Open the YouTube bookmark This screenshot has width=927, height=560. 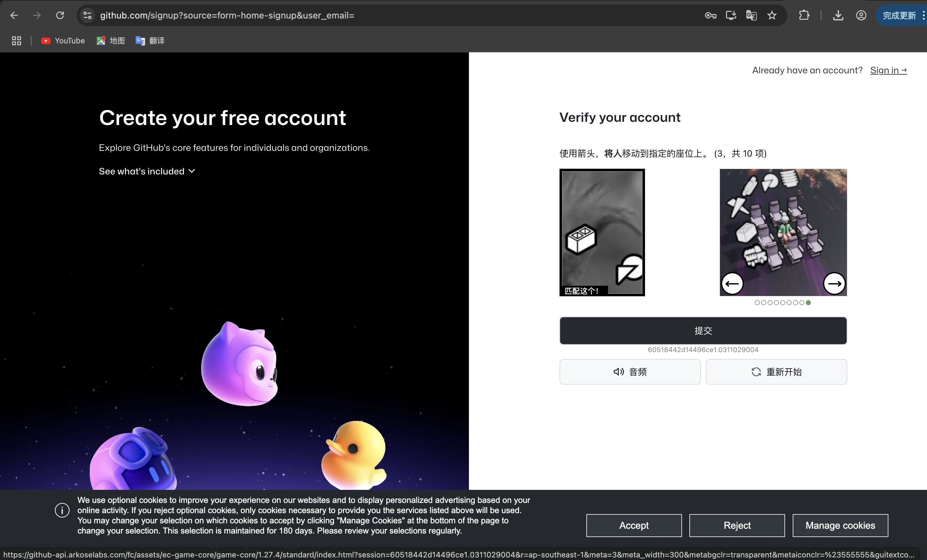pos(63,41)
